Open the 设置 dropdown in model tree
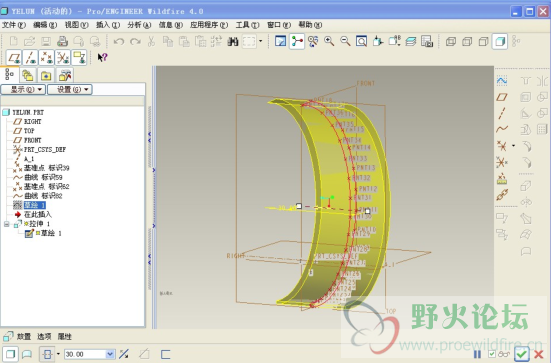Viewport: 552px width, 363px height. 70,89
